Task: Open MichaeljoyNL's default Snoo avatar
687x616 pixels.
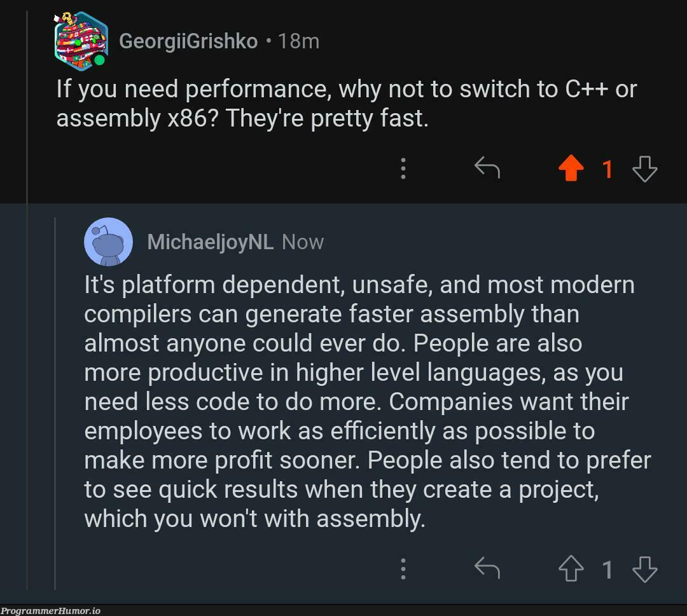Action: (x=108, y=242)
